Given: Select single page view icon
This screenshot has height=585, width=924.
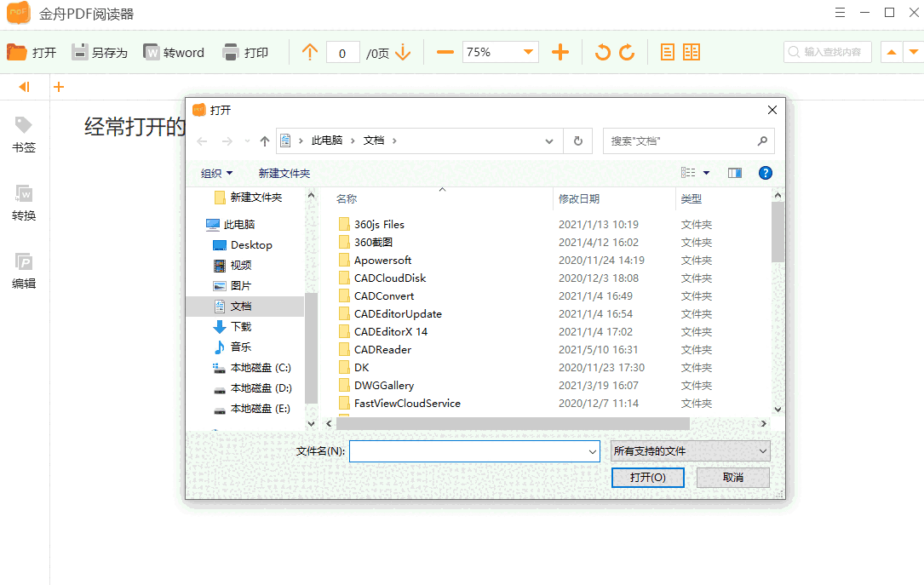Looking at the screenshot, I should coord(668,53).
